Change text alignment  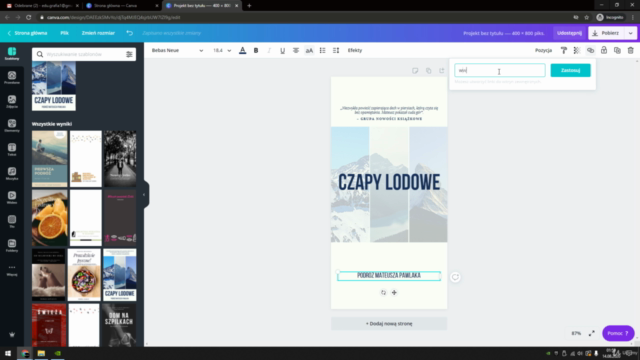(296, 50)
